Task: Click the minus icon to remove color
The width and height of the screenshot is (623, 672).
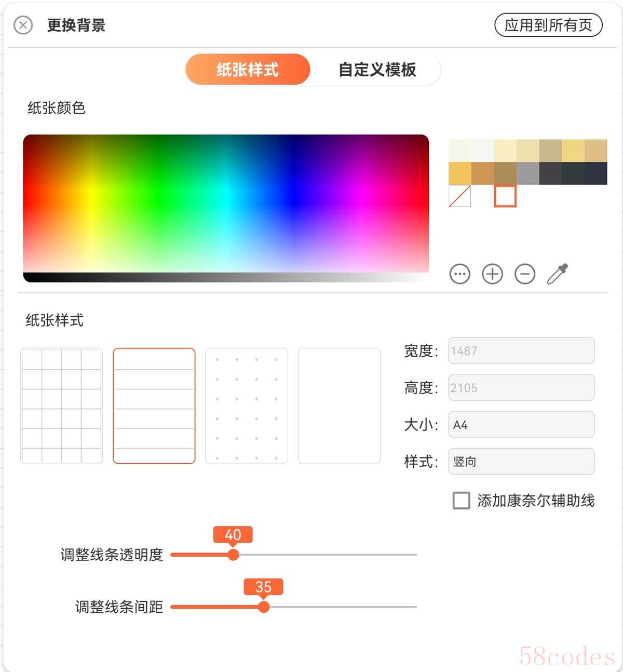Action: click(x=525, y=274)
